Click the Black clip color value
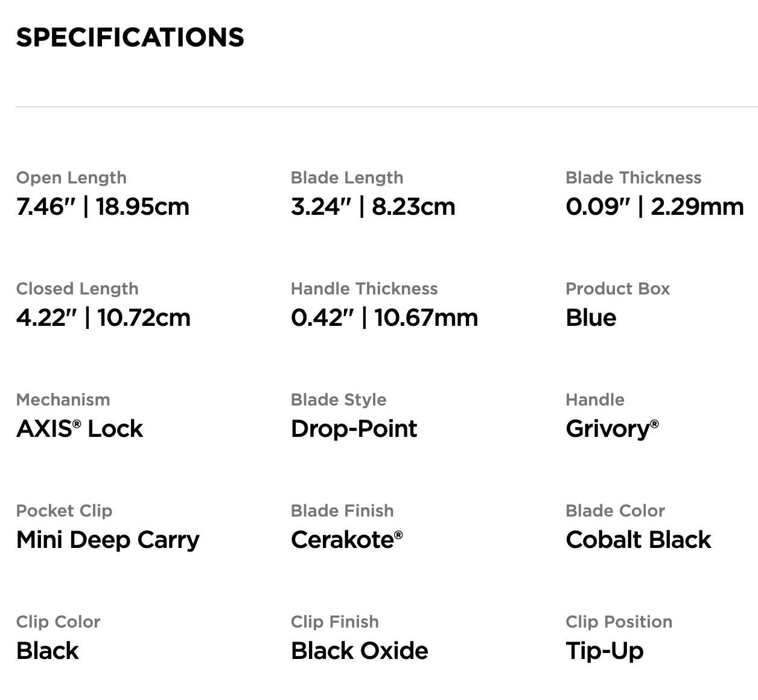 [x=48, y=651]
